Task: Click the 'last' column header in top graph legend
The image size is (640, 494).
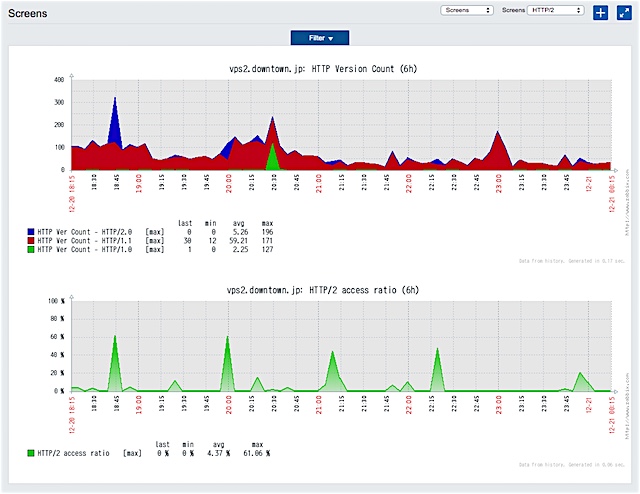Action: pyautogui.click(x=185, y=223)
